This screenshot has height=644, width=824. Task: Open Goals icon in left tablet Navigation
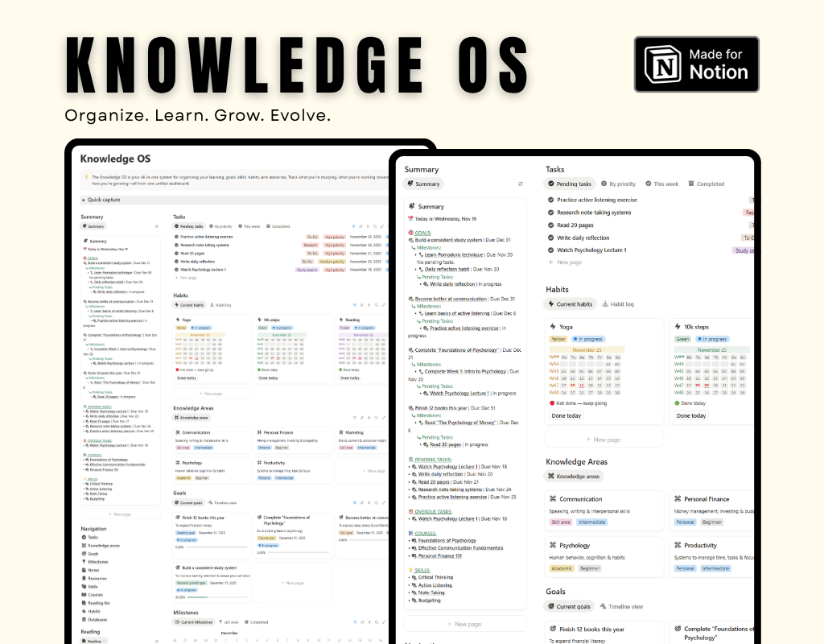click(x=84, y=554)
